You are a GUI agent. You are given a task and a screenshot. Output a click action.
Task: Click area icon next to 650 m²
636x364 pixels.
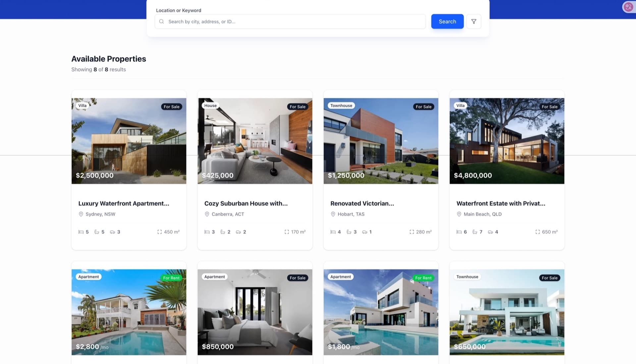pyautogui.click(x=537, y=232)
